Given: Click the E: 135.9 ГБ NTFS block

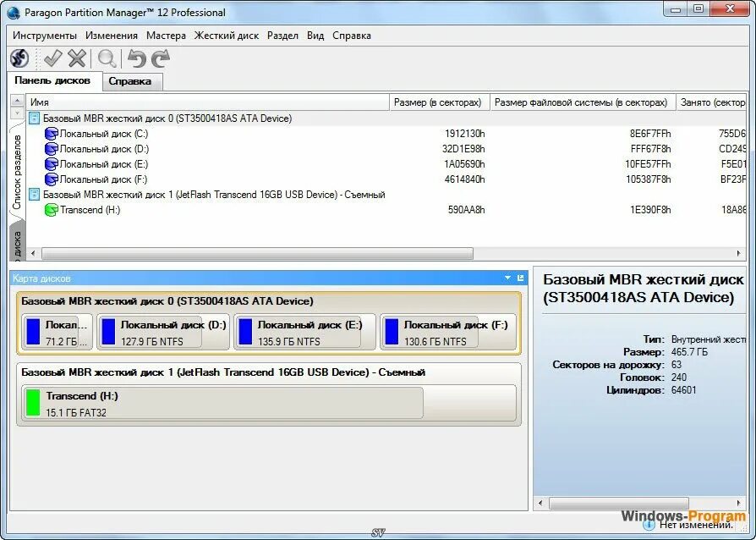Looking at the screenshot, I should (304, 332).
